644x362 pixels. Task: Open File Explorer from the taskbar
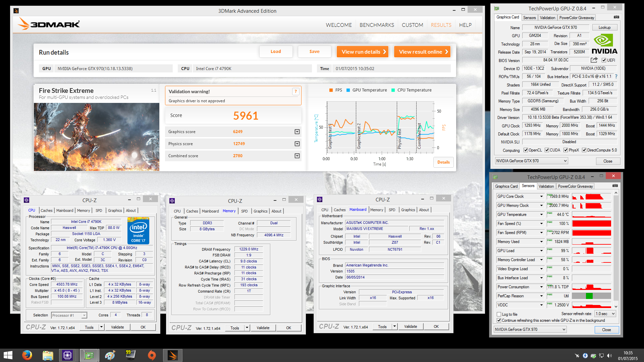(x=48, y=355)
